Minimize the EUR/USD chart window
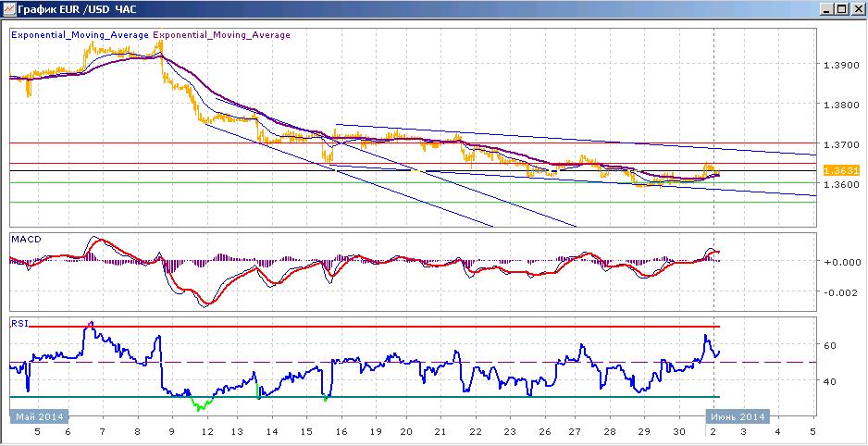Image resolution: width=868 pixels, height=446 pixels. [827, 9]
